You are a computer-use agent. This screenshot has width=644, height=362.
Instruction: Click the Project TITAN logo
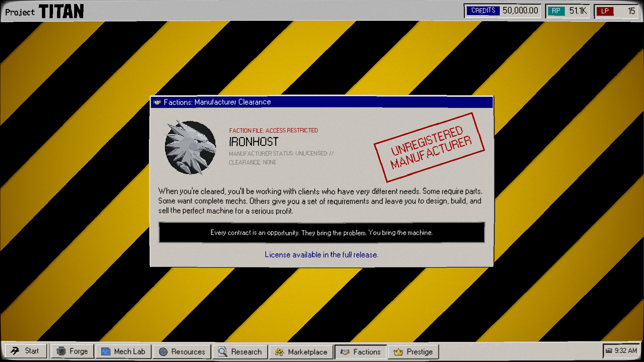coord(44,11)
